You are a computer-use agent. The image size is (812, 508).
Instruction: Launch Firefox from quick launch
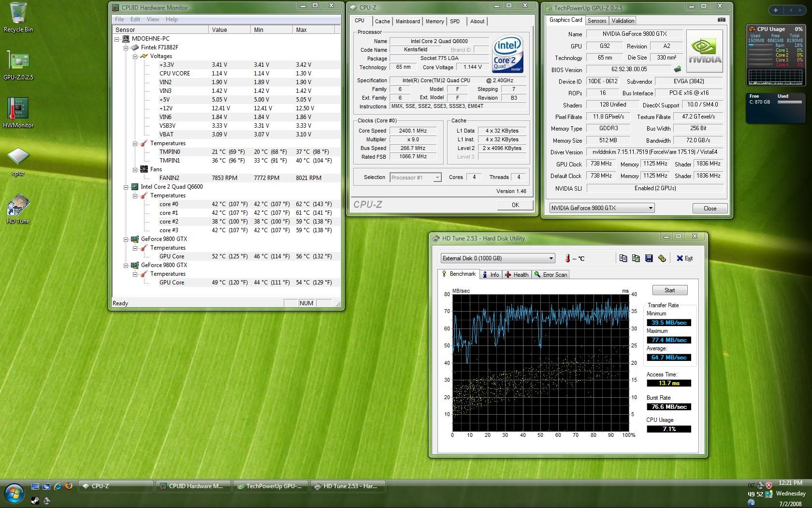[69, 486]
